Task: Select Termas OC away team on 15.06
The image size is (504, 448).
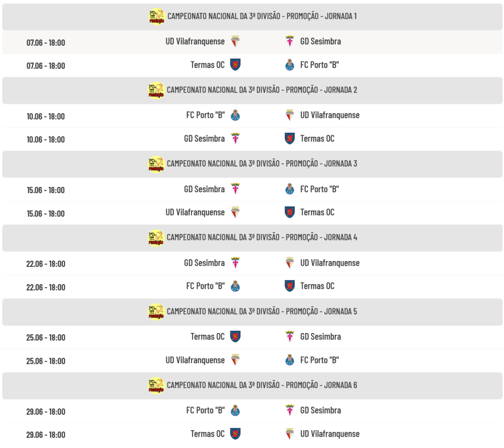Action: 317,212
